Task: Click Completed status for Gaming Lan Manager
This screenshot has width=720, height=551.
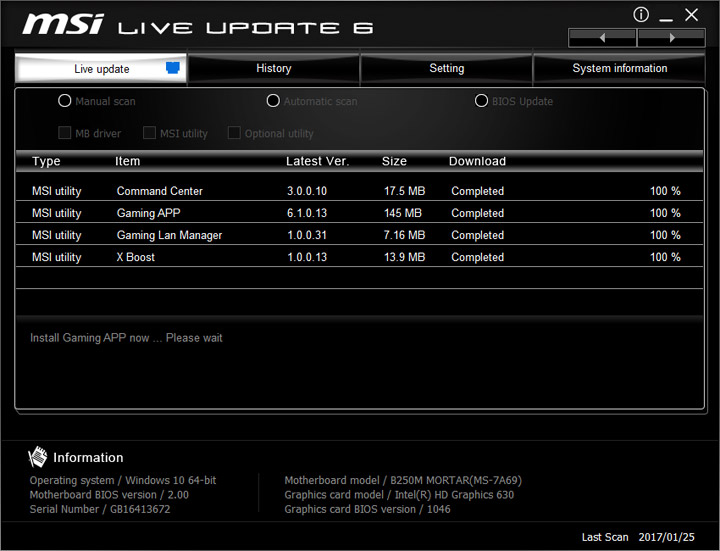Action: (478, 235)
